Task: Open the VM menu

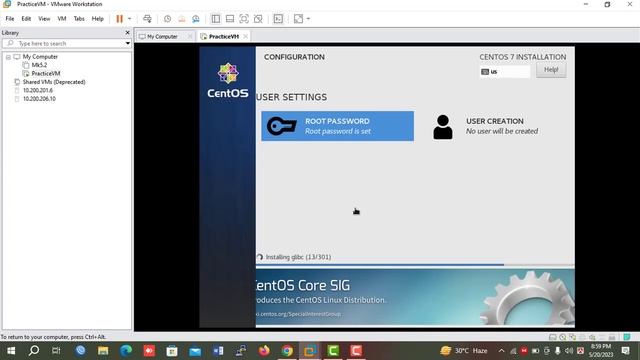Action: 62,19
